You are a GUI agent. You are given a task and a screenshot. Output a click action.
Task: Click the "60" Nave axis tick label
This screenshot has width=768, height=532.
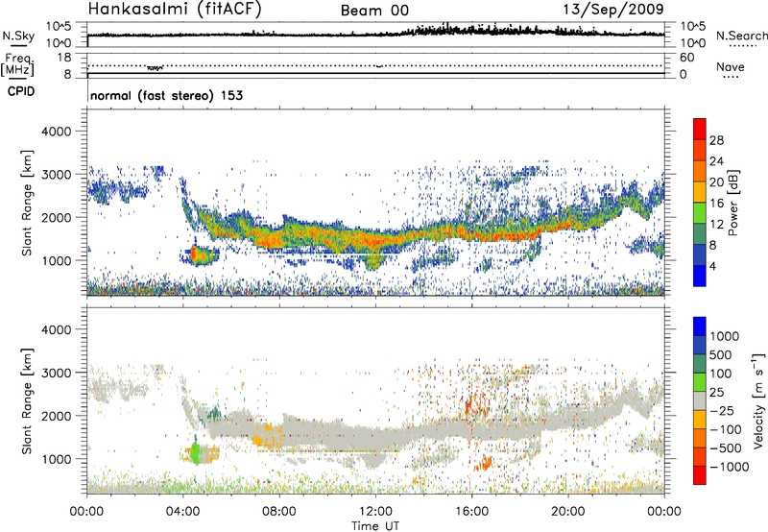tap(686, 58)
